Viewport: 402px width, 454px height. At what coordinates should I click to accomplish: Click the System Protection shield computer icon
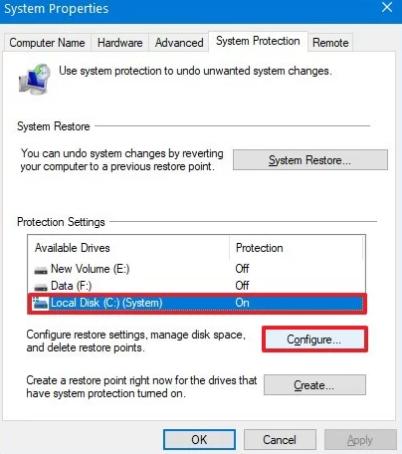point(34,79)
